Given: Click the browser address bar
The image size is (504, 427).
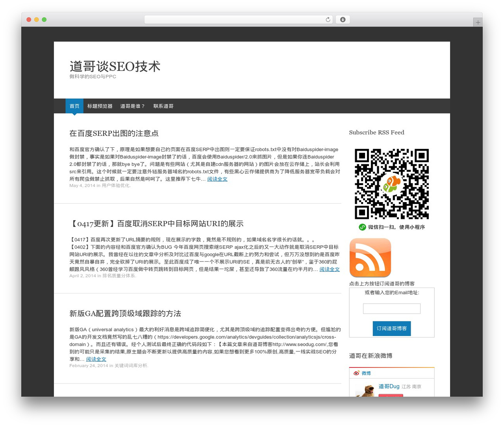Looking at the screenshot, I should (238, 20).
